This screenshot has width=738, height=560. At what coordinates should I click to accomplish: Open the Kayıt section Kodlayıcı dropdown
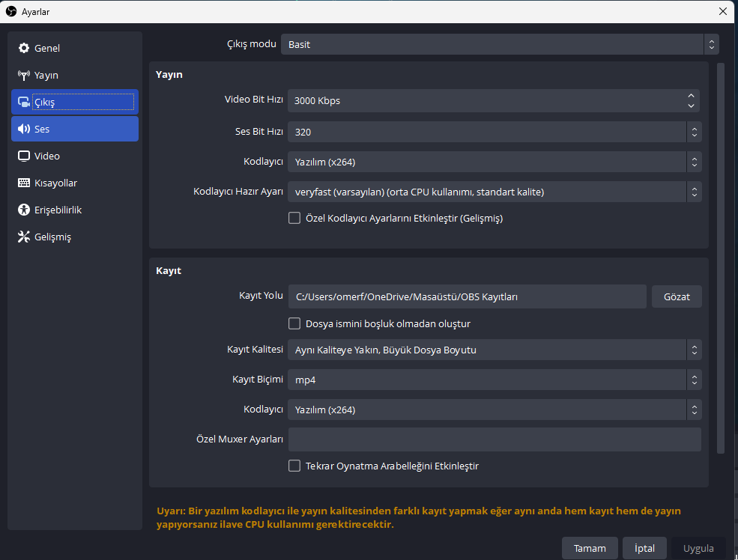(x=494, y=410)
